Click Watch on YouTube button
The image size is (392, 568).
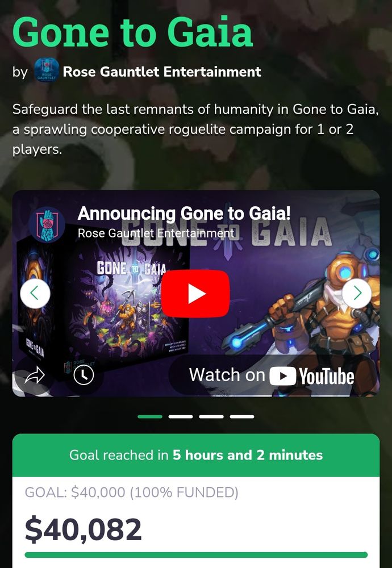272,375
